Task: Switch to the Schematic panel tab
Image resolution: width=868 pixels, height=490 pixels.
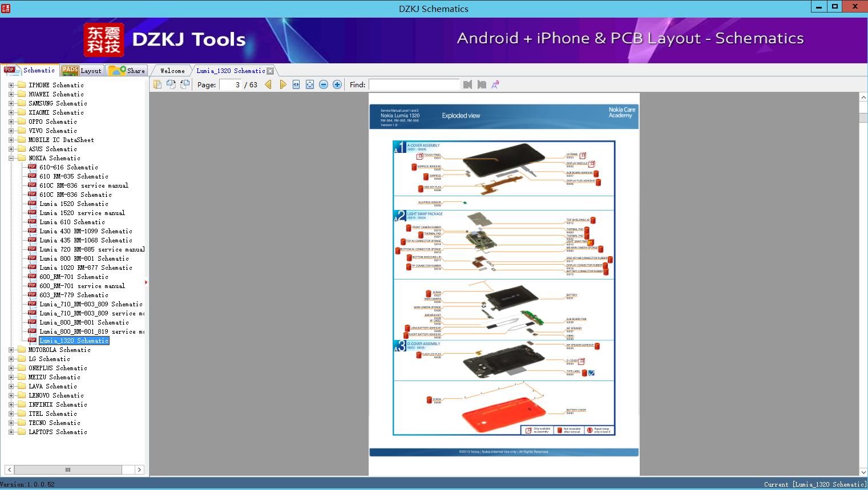Action: click(30, 70)
